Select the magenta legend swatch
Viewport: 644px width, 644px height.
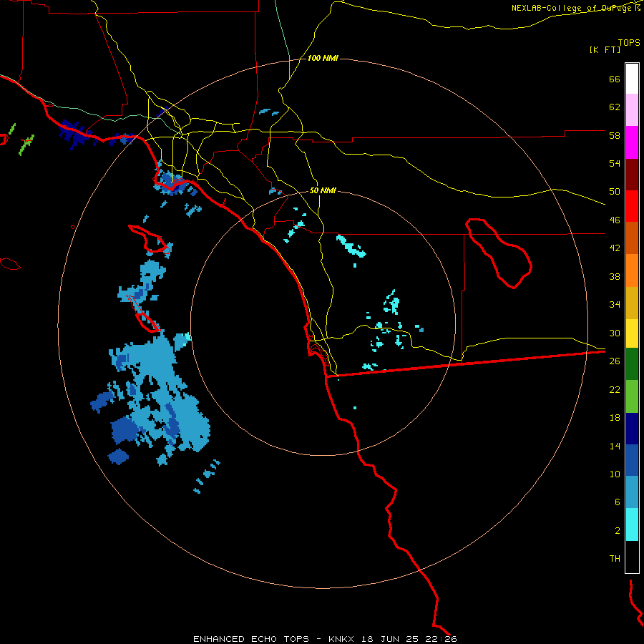tap(632, 142)
